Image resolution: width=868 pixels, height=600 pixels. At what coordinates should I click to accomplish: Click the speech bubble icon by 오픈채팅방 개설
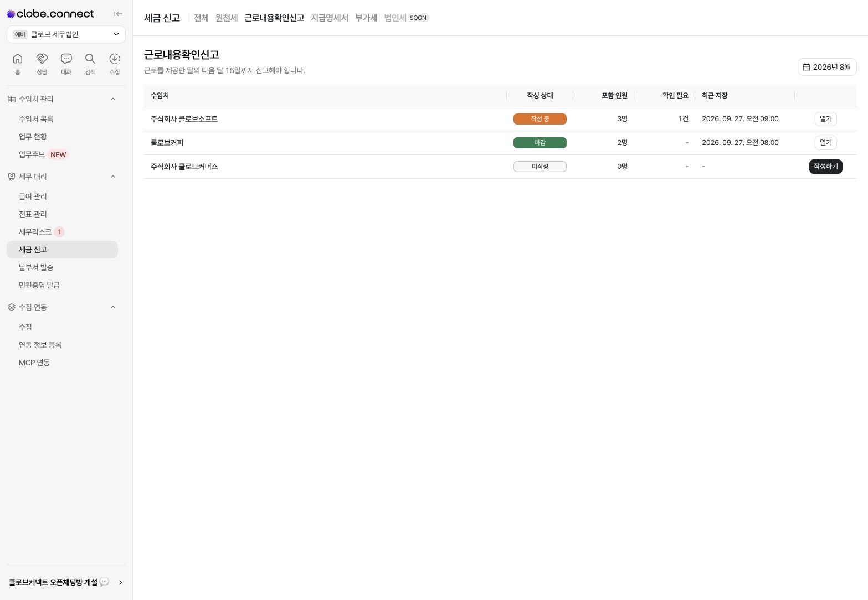pyautogui.click(x=104, y=582)
